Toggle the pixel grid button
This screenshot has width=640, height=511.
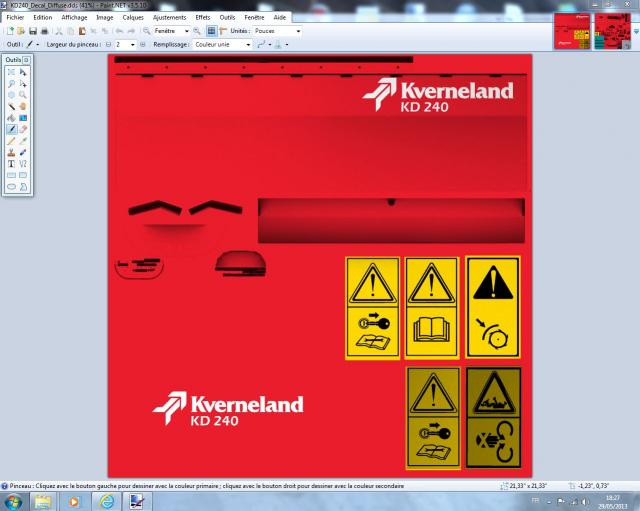211,31
